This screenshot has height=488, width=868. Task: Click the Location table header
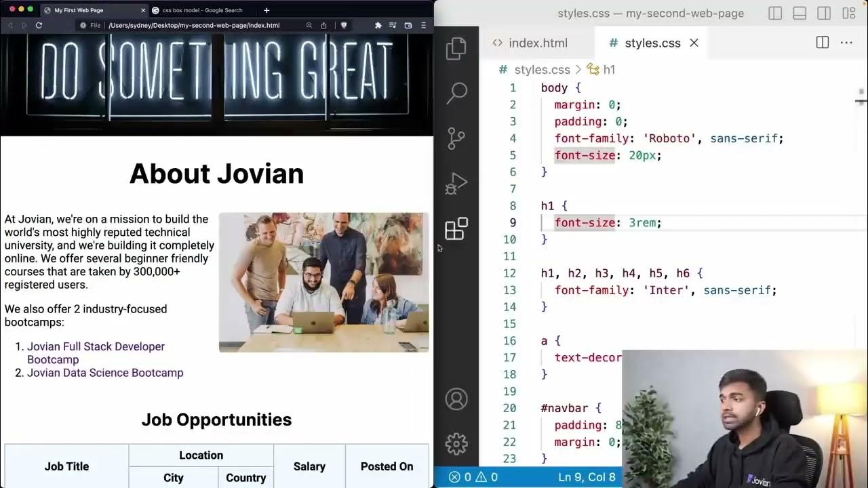[x=201, y=455]
